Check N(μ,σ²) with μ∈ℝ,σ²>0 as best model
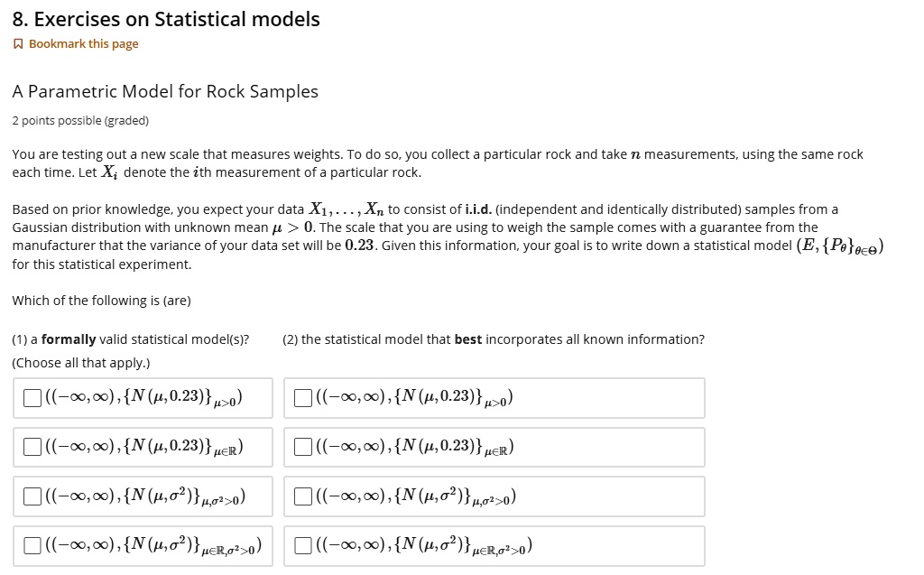 click(302, 544)
